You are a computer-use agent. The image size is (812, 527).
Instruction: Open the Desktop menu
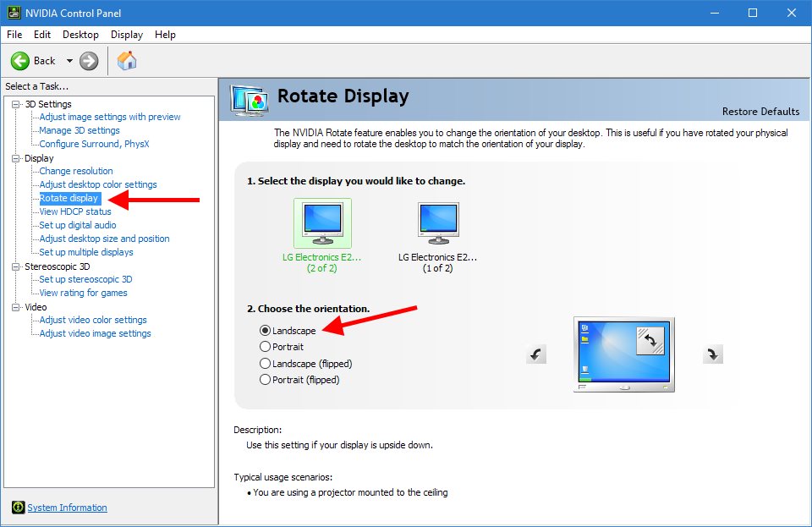pos(80,35)
